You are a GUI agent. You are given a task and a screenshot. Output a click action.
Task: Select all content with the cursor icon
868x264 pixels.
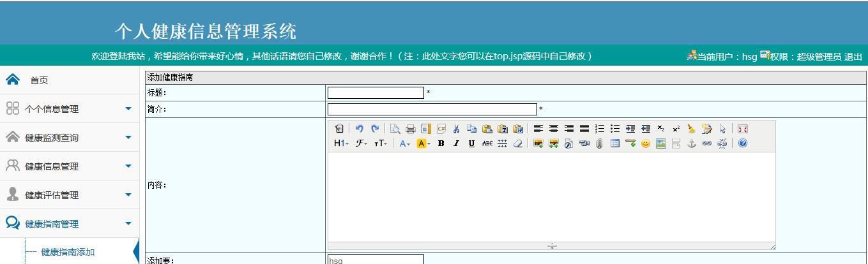pos(722,128)
